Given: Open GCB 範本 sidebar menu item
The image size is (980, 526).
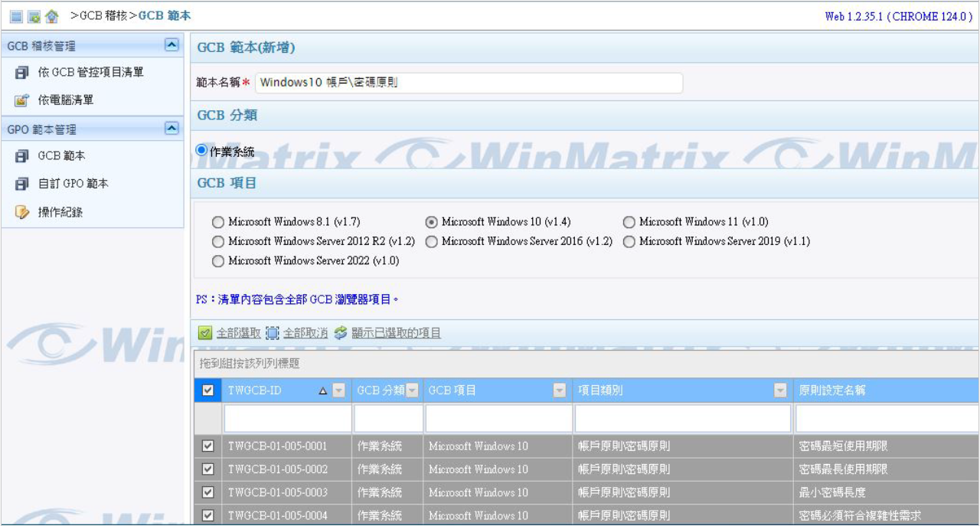Looking at the screenshot, I should pyautogui.click(x=62, y=156).
